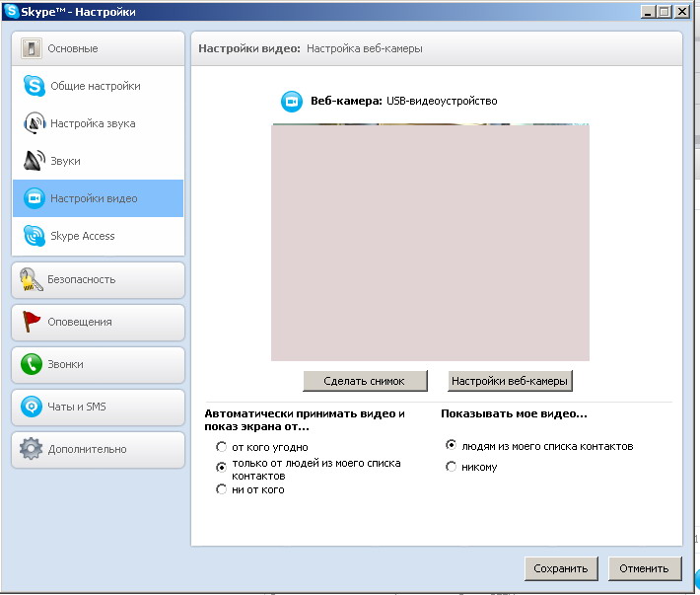Expand the Основные settings section

point(98,48)
